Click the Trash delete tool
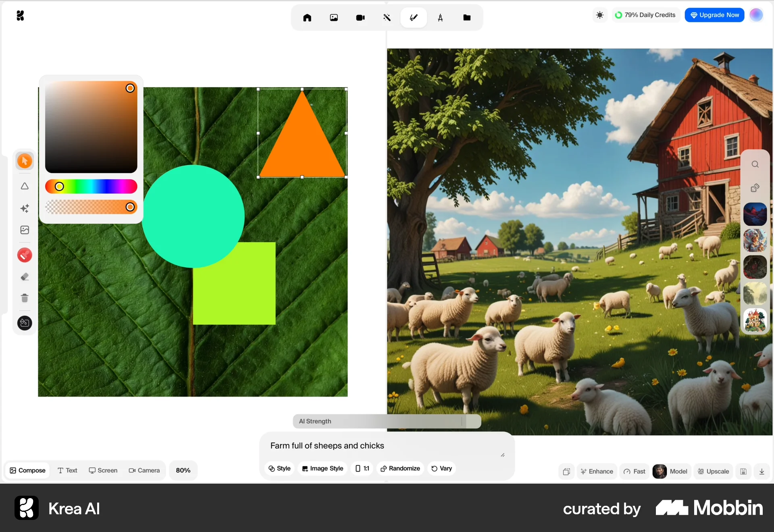 (24, 298)
